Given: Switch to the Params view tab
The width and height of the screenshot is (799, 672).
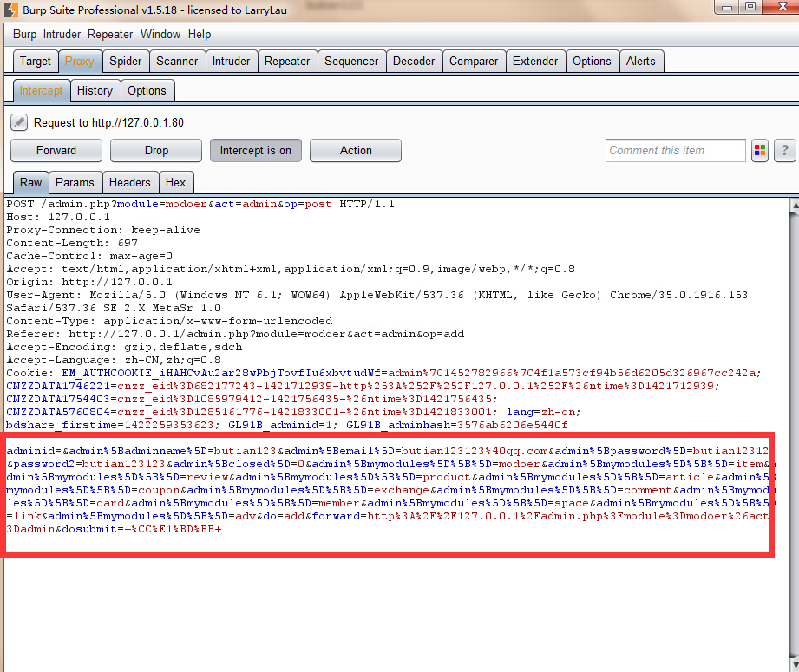Looking at the screenshot, I should tap(75, 182).
